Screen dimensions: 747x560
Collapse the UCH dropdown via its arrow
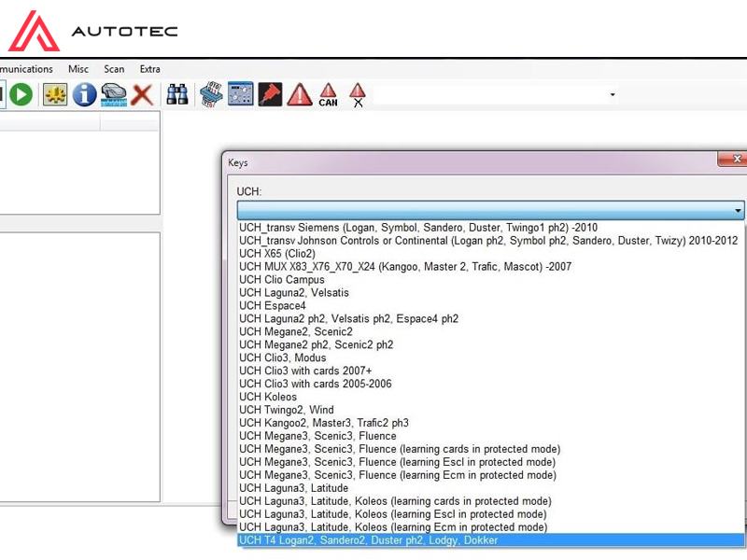coord(738,211)
